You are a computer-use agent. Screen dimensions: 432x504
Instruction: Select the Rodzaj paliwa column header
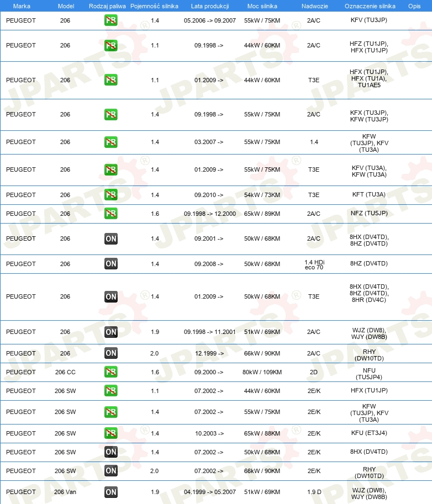click(x=107, y=6)
